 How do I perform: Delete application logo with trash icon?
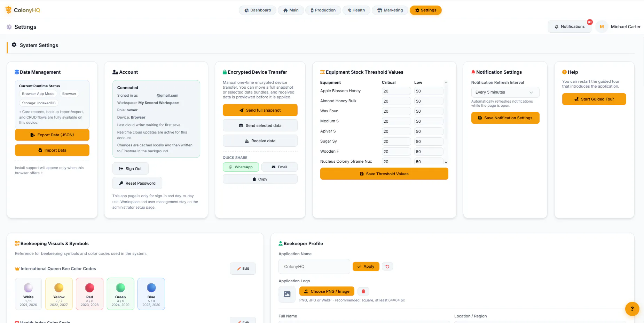click(x=363, y=291)
